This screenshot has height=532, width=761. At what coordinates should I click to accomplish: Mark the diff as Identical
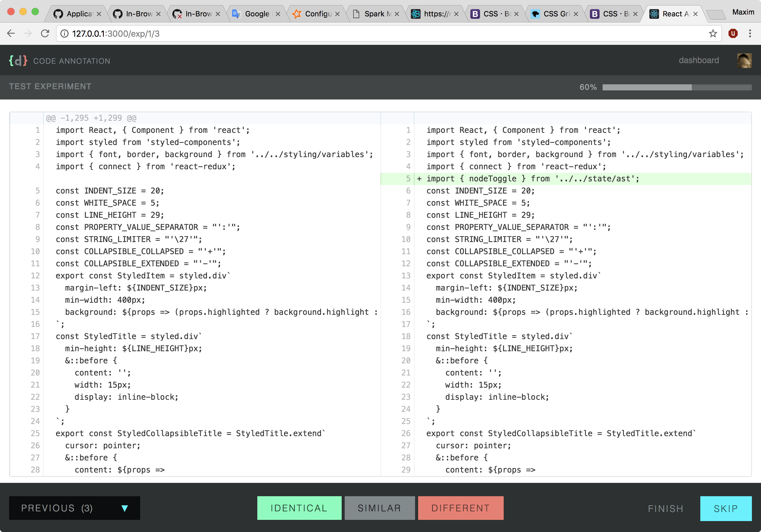pyautogui.click(x=299, y=508)
